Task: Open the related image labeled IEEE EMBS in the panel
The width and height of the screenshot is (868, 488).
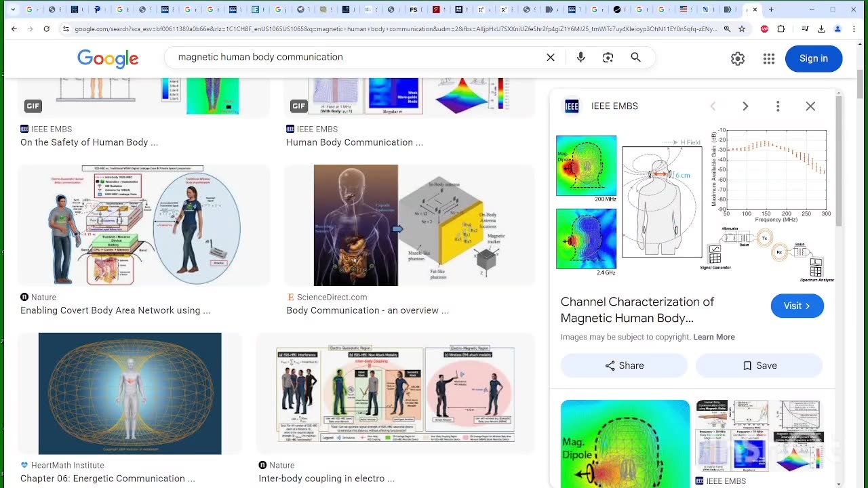Action: pos(759,435)
